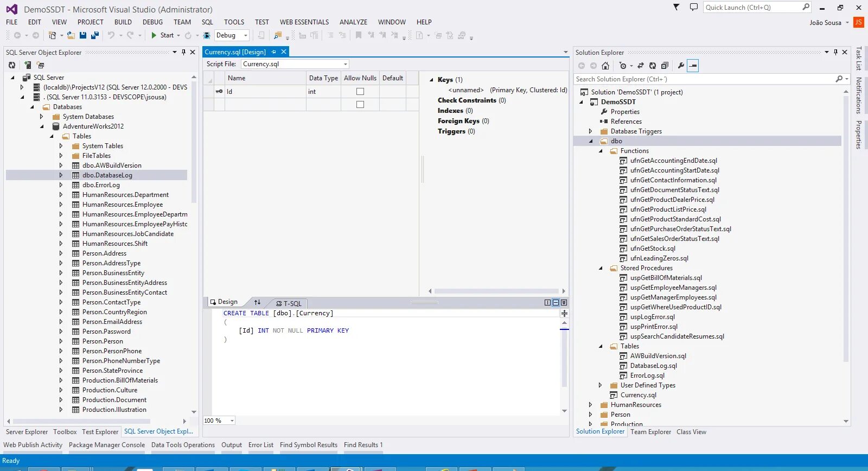Expand the Database Triggers folder

(x=590, y=131)
